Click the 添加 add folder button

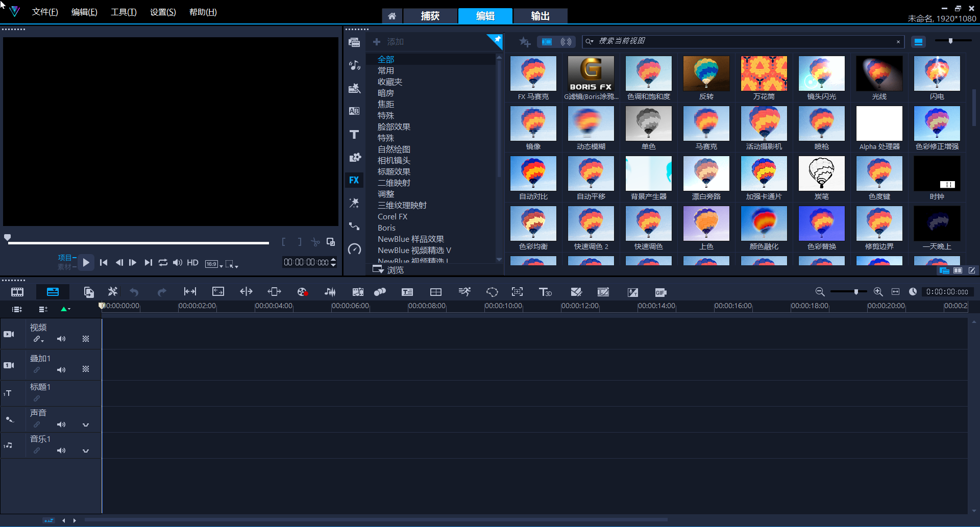point(388,42)
